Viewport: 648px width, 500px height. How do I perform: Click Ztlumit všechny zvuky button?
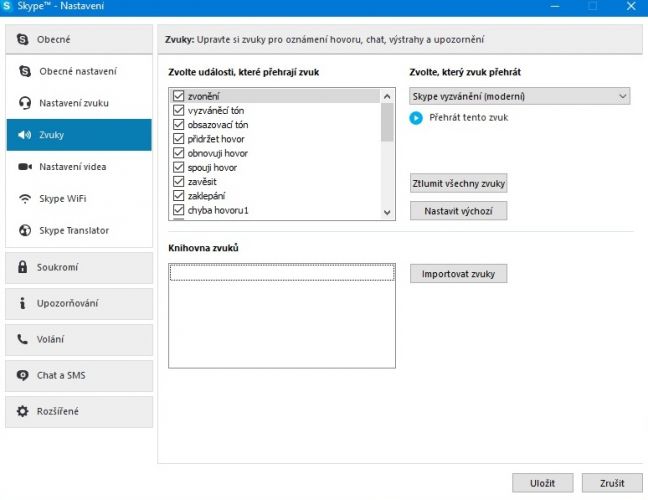(x=458, y=183)
